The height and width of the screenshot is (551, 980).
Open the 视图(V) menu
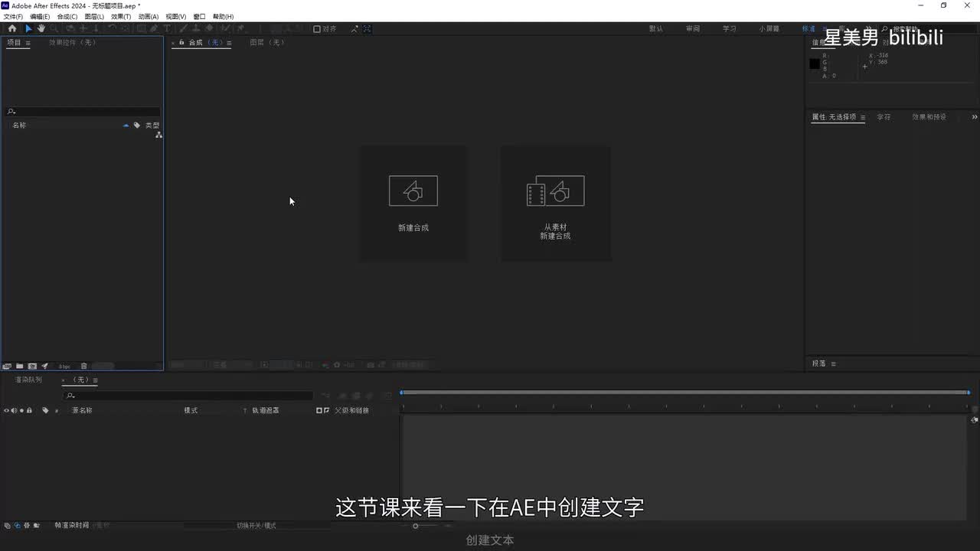click(176, 16)
